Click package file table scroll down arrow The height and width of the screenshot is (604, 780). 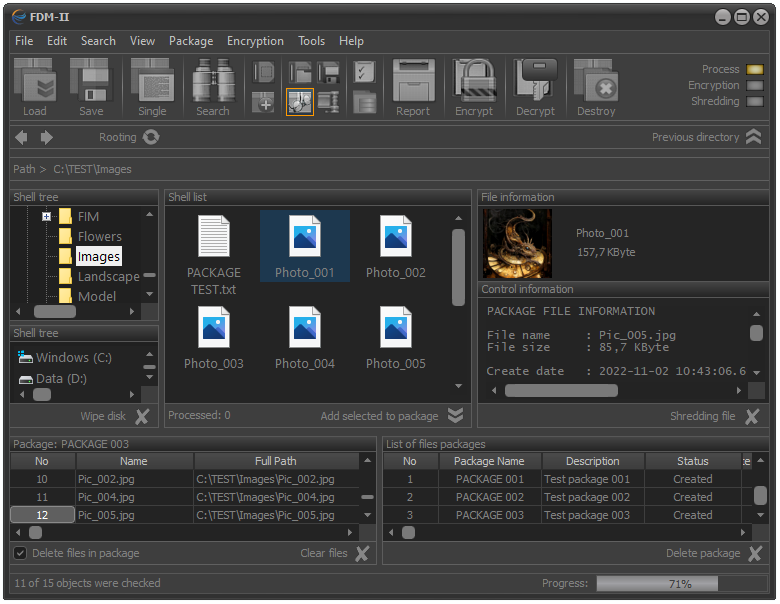(367, 515)
